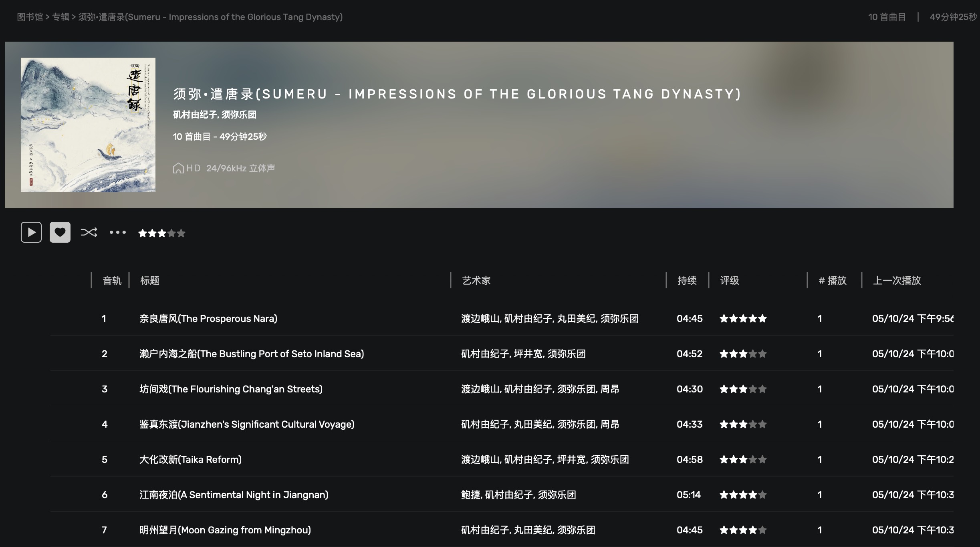Open the three-dots more options menu

(118, 232)
